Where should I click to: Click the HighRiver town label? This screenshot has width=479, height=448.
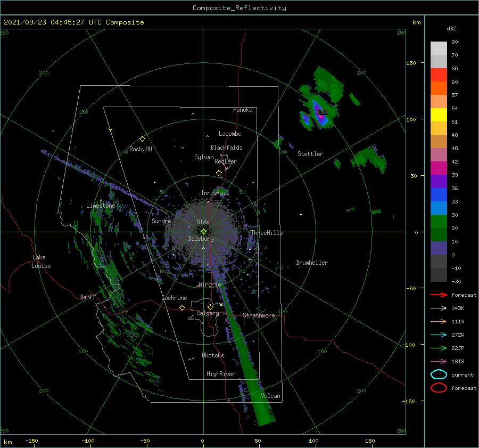[x=221, y=374]
